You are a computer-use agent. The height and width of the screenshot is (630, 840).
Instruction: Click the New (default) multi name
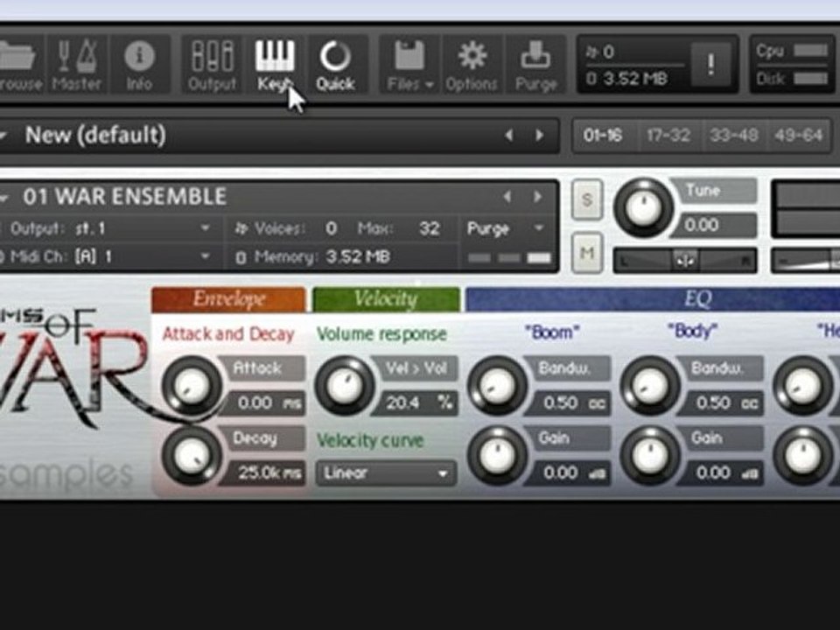pyautogui.click(x=95, y=135)
